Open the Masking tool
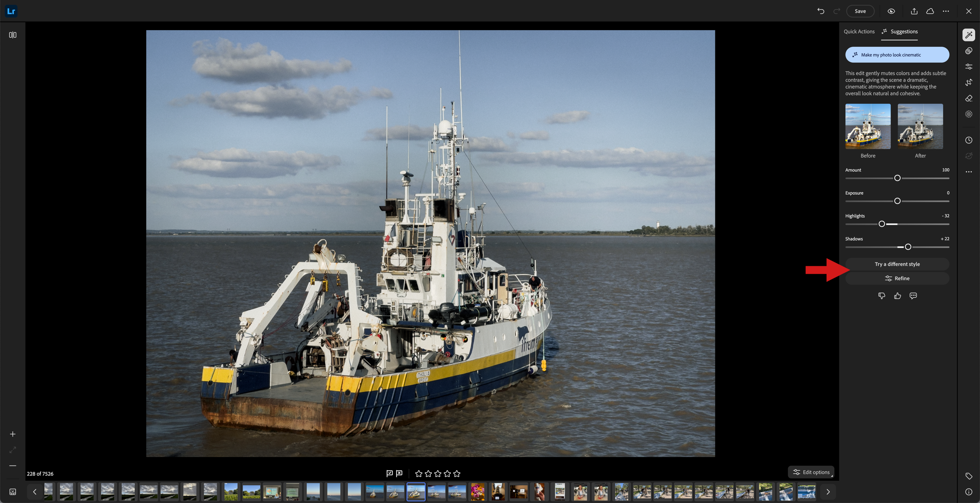Image resolution: width=980 pixels, height=503 pixels. click(x=969, y=114)
